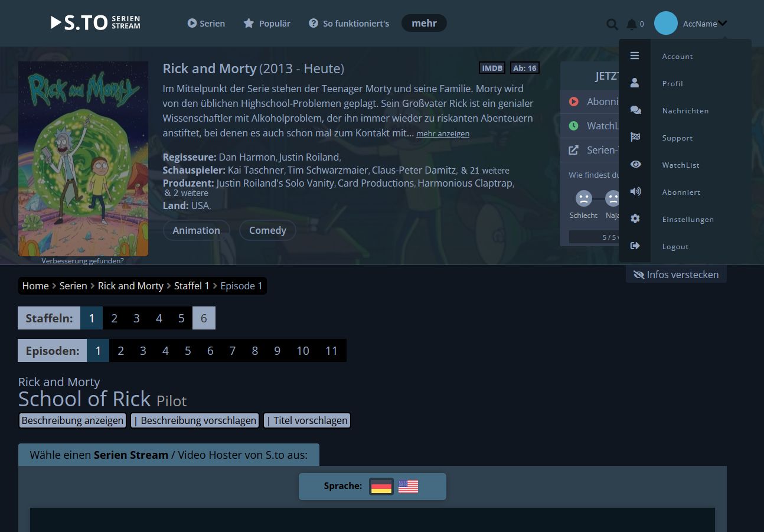Click the red Abonnieren play icon
This screenshot has height=532, width=764.
[x=574, y=102]
